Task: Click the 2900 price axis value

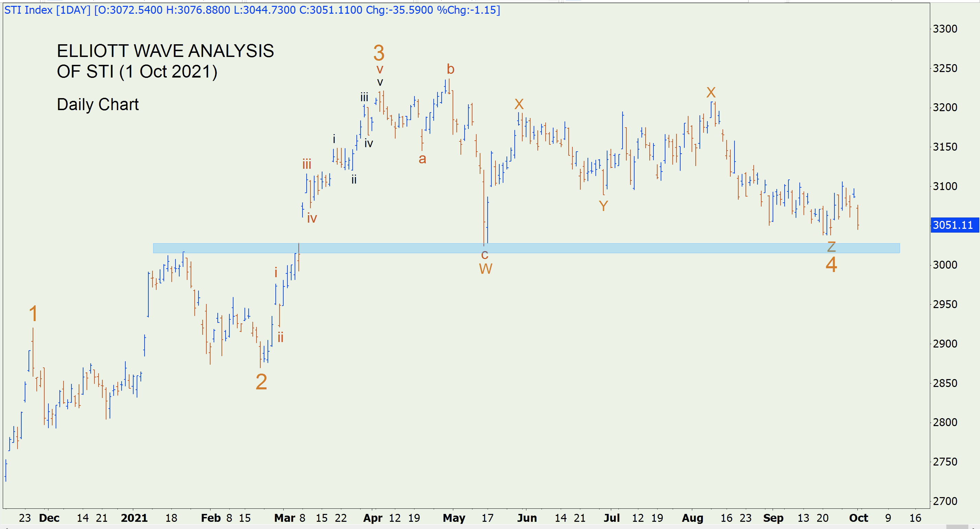Action: point(945,344)
